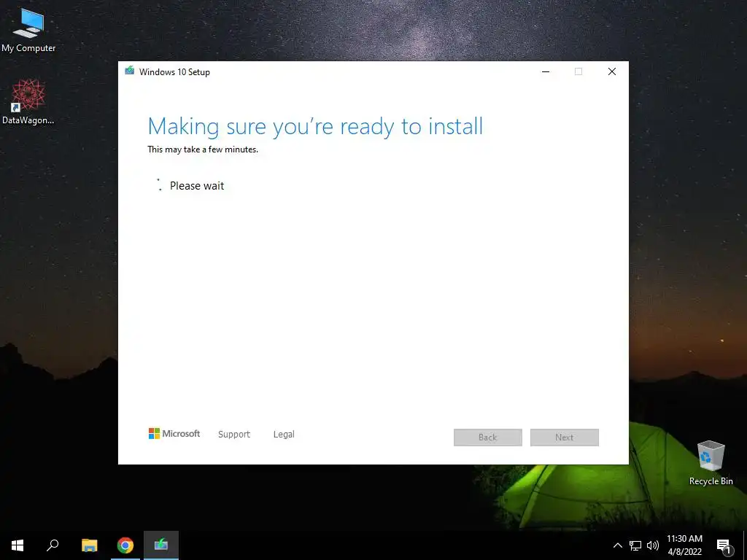Click the Windows 10 Setup title icon
Image resolution: width=747 pixels, height=560 pixels.
(x=130, y=71)
